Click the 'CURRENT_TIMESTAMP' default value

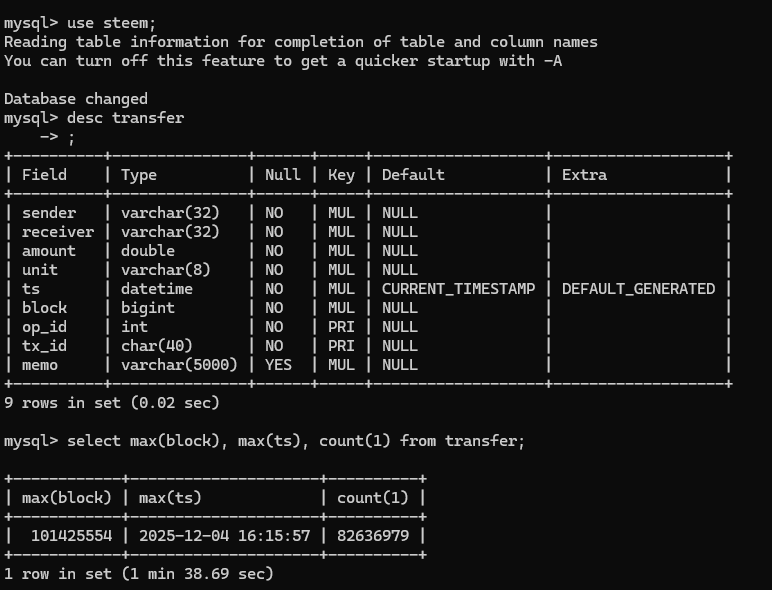(x=458, y=289)
